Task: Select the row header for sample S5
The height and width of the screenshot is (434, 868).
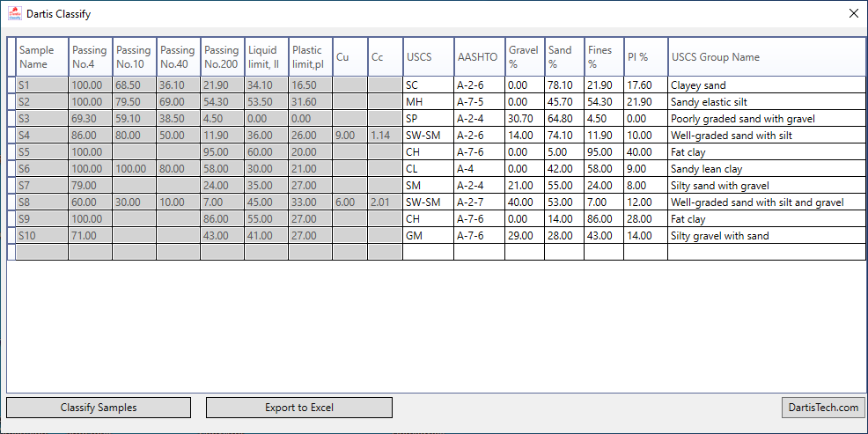Action: pos(11,151)
